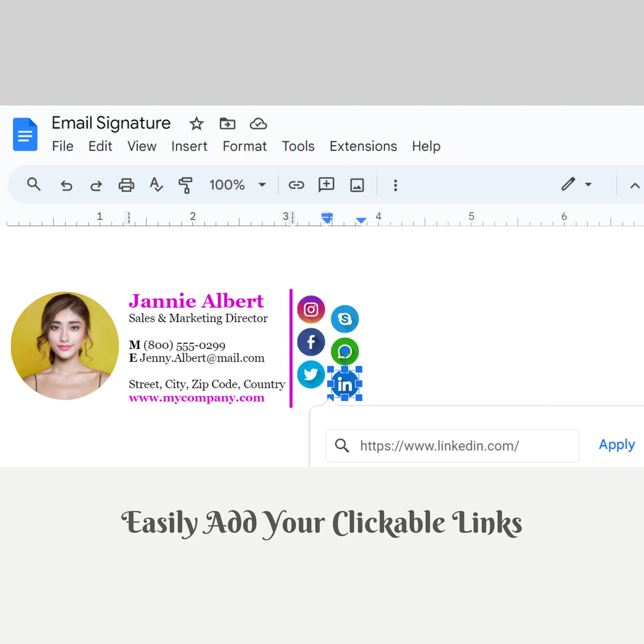
Task: Click the redo arrow icon
Action: click(x=96, y=185)
